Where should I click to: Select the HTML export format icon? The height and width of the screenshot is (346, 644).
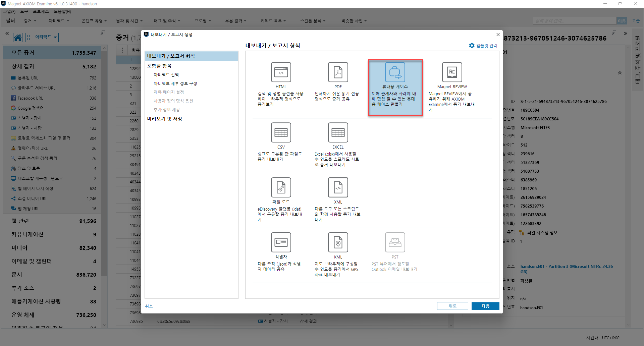[x=281, y=72]
